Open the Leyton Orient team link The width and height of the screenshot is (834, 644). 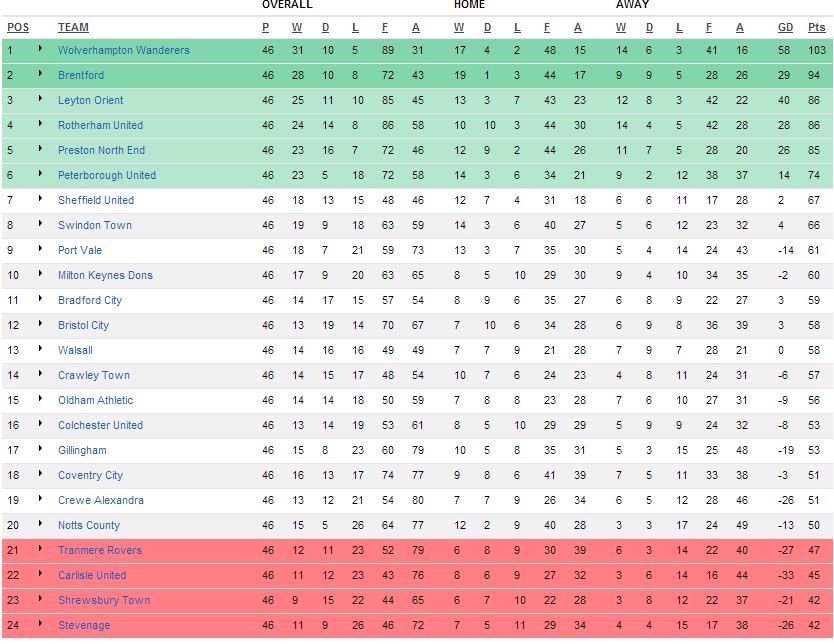(x=91, y=100)
